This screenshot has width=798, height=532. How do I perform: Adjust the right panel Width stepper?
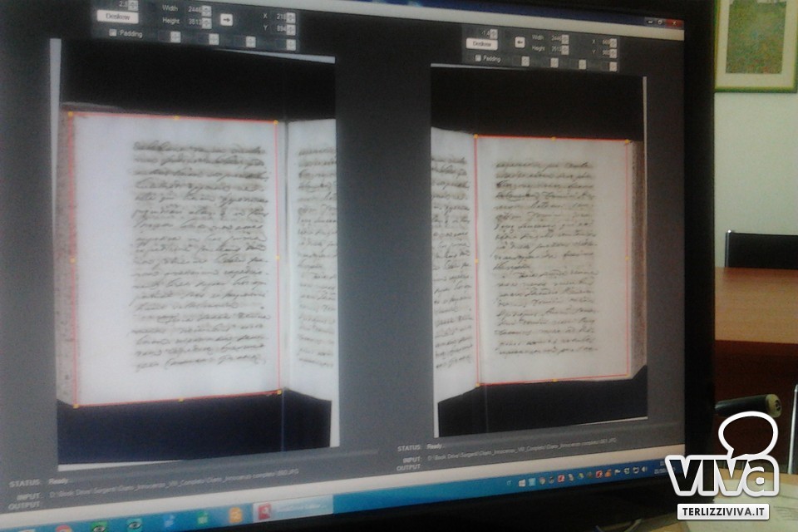(x=565, y=39)
